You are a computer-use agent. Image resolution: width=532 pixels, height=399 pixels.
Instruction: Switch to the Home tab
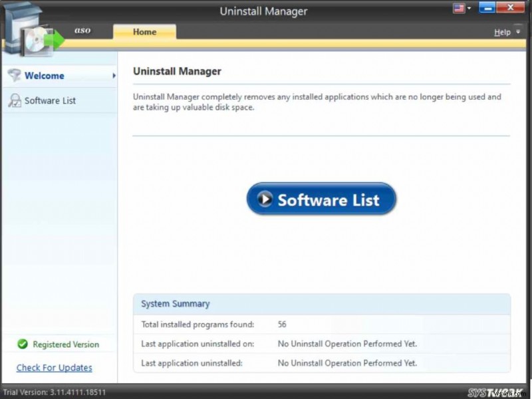(144, 31)
